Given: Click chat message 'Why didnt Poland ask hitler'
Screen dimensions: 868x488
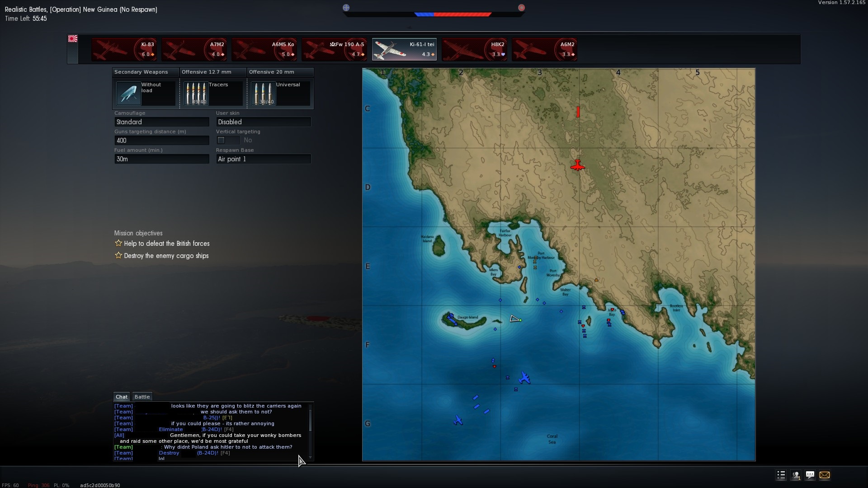Looking at the screenshot, I should tap(228, 447).
